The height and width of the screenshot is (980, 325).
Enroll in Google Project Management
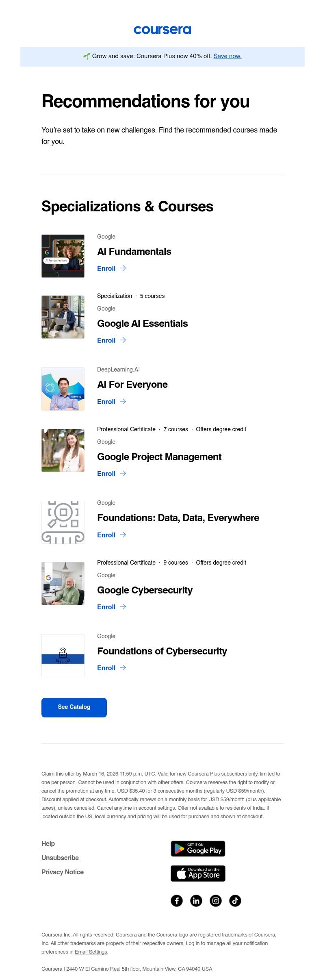(106, 474)
